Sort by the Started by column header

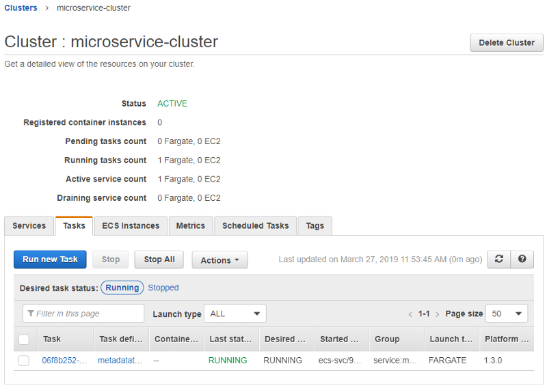point(341,339)
